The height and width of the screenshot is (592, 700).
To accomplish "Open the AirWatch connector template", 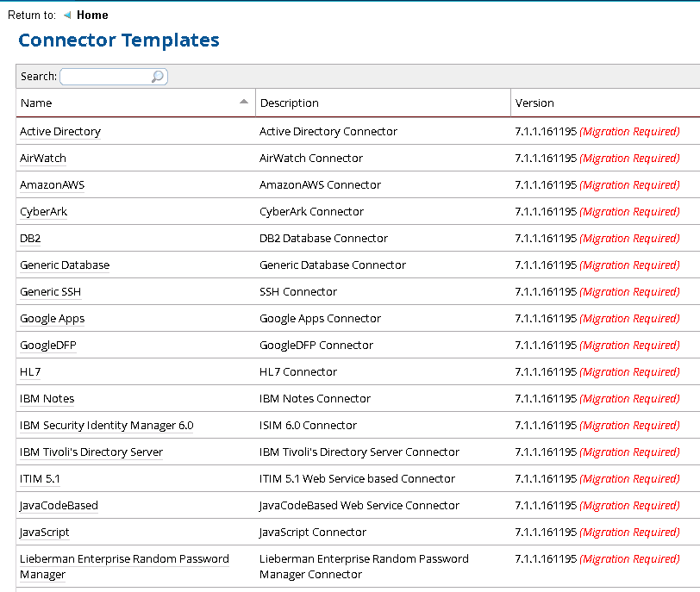I will coord(43,159).
